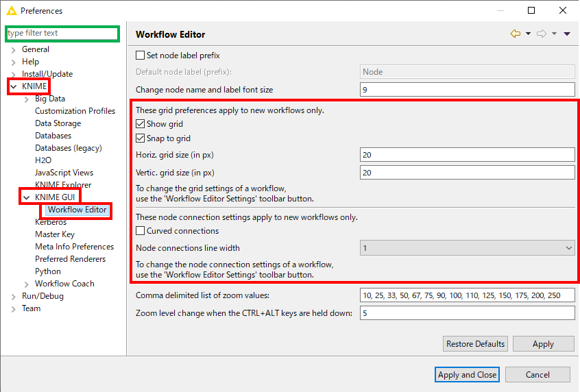Select H2O preference page
The width and height of the screenshot is (580, 392).
point(43,160)
